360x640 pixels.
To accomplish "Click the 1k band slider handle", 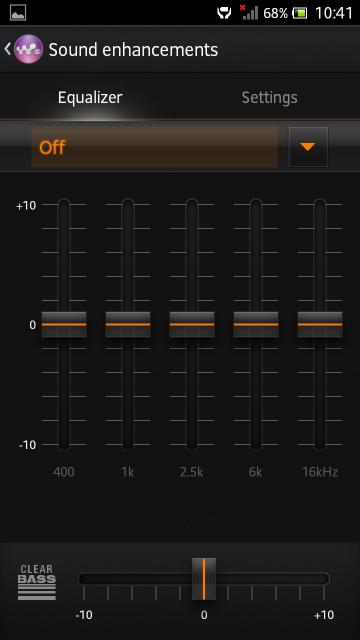I will pyautogui.click(x=128, y=324).
